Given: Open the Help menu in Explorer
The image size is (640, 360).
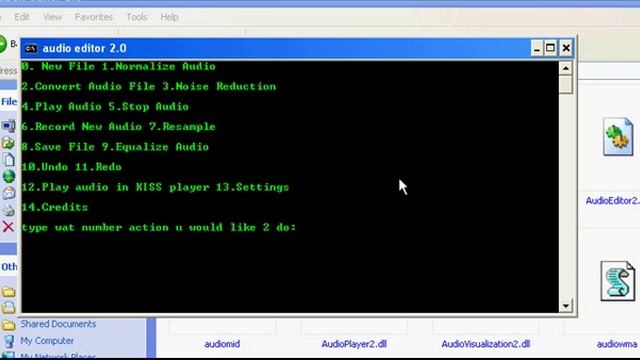Looking at the screenshot, I should click(169, 17).
